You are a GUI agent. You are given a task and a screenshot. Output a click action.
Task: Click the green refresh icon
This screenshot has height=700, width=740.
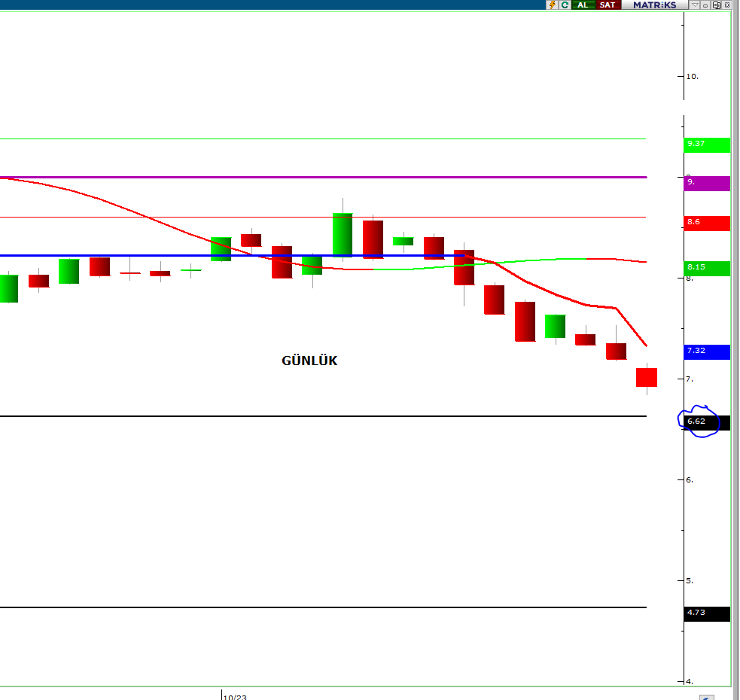coord(565,5)
